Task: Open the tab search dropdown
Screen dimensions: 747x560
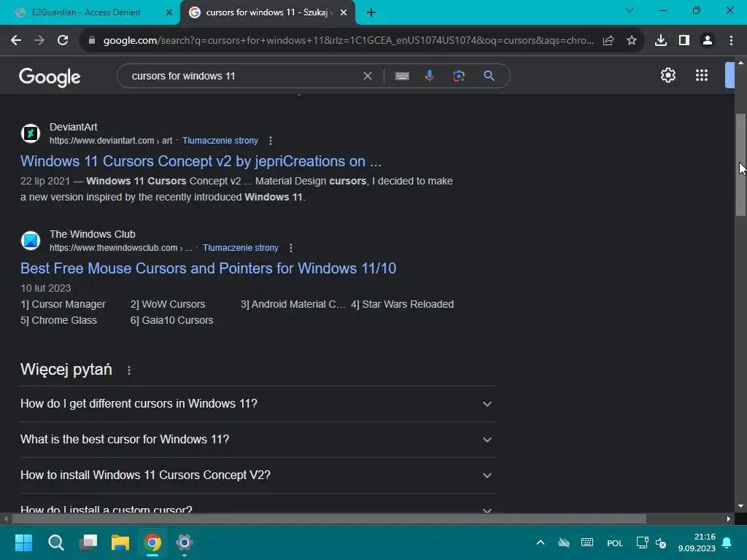Action: (630, 10)
